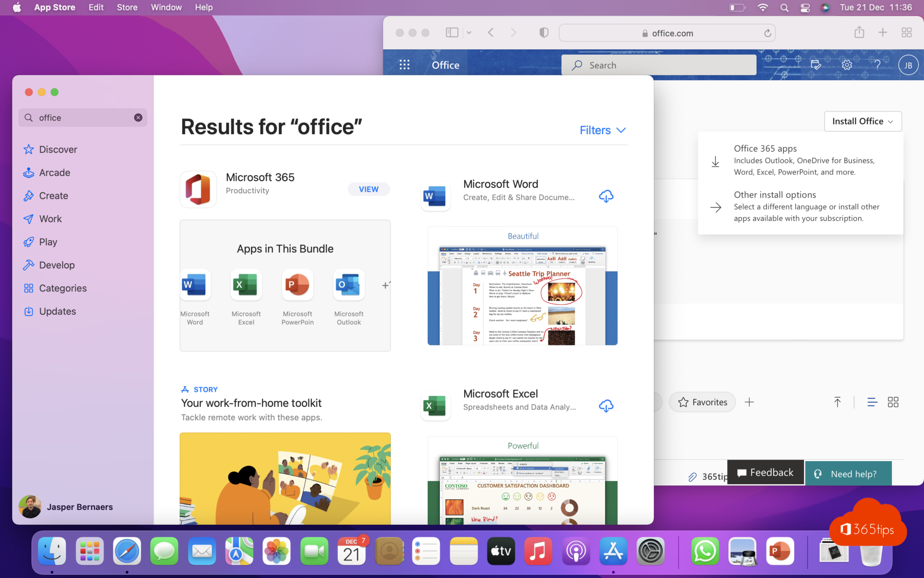The height and width of the screenshot is (578, 924).
Task: Select the Categories section in App Store sidebar
Action: [x=63, y=288]
